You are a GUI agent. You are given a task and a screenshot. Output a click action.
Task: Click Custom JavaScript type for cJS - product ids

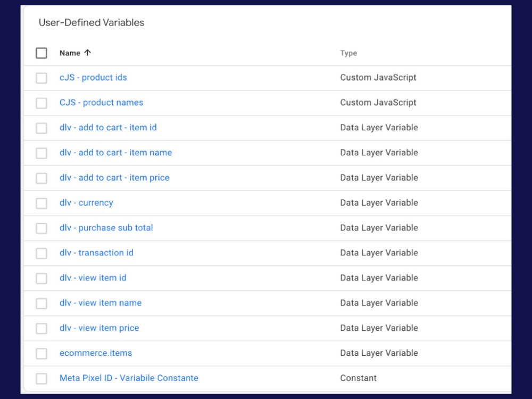point(378,77)
